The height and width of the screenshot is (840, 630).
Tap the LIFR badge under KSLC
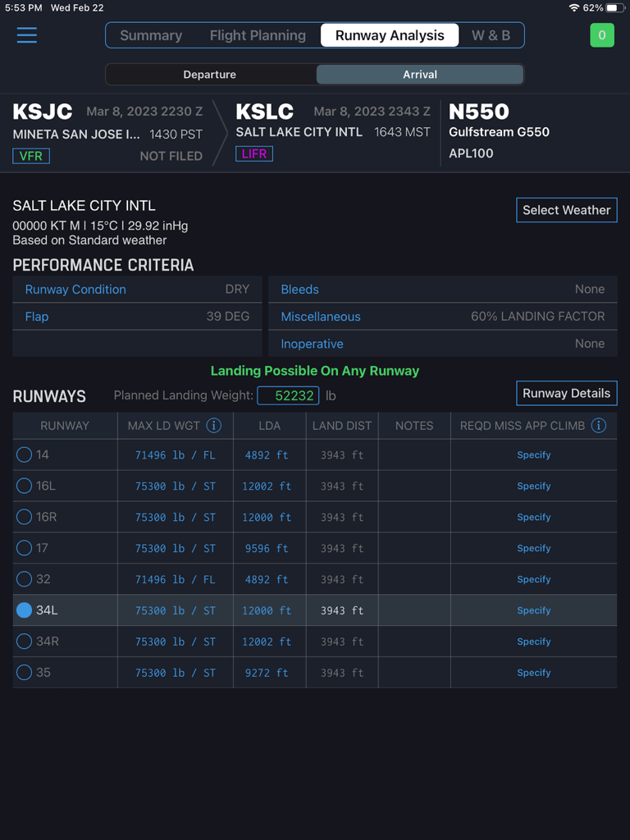coord(254,153)
